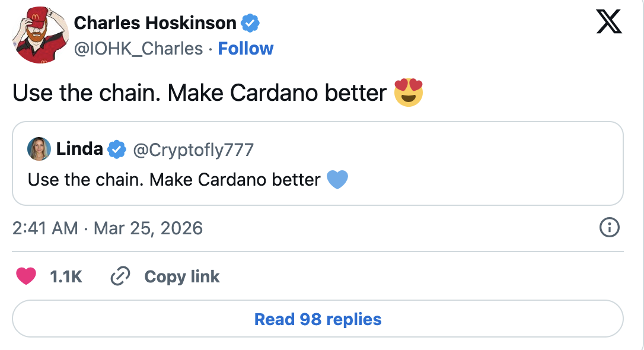Open the info icon next to the timestamp
644x350 pixels.
610,228
